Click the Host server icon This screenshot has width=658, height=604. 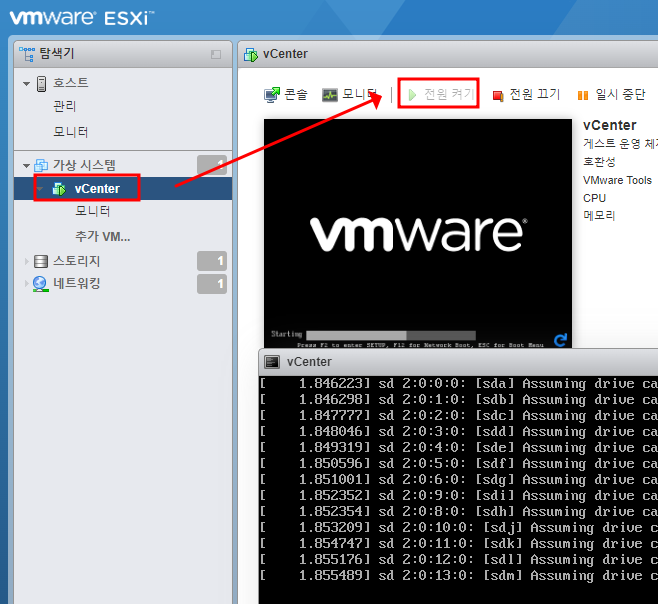(x=42, y=84)
